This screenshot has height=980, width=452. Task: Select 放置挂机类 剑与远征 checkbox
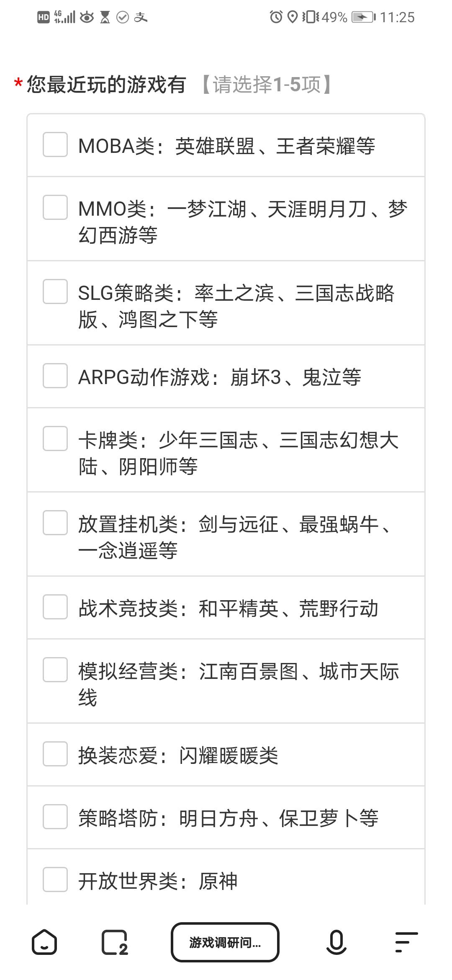pyautogui.click(x=55, y=523)
